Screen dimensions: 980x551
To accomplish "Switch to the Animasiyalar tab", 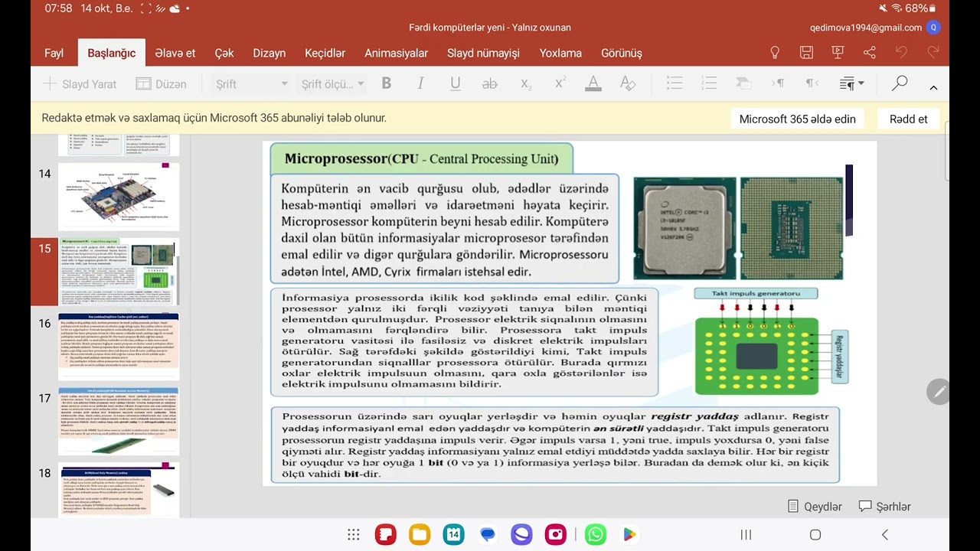I will click(396, 53).
